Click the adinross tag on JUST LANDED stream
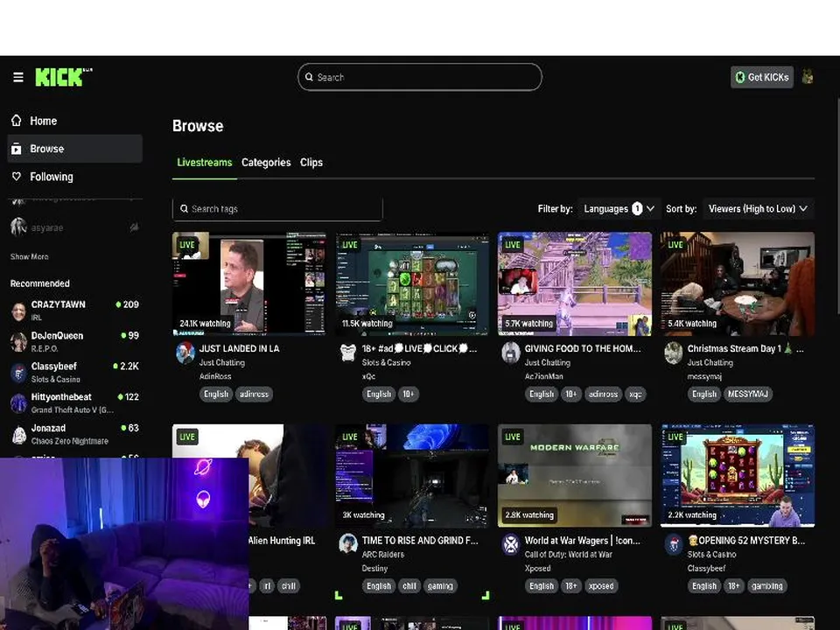Screen dimensions: 840x630 click(x=254, y=394)
